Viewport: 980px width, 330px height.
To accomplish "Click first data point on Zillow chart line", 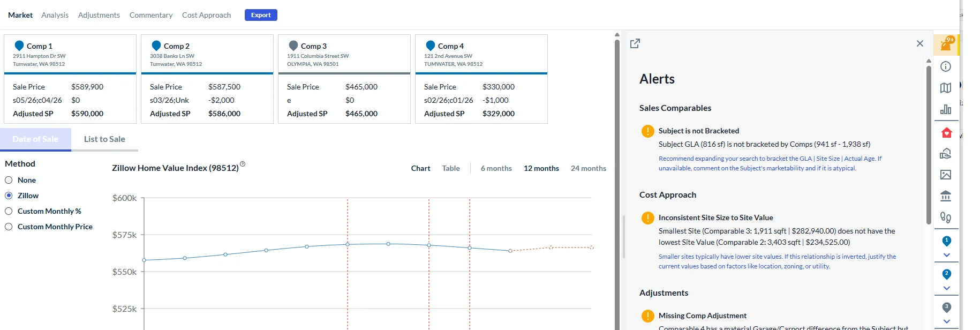I will pos(144,260).
